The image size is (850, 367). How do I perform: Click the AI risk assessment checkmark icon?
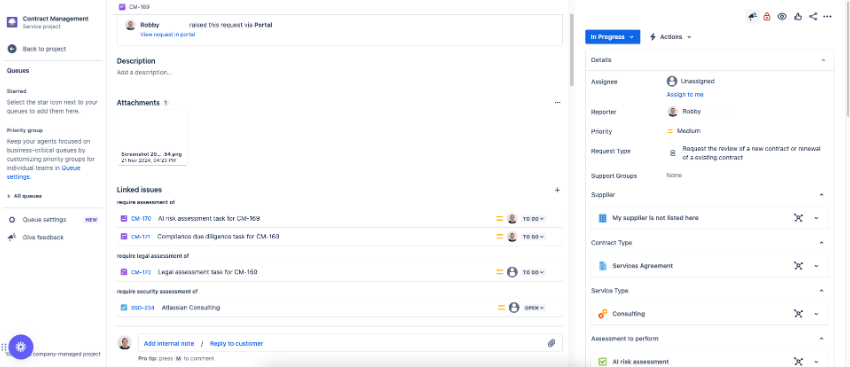point(602,362)
